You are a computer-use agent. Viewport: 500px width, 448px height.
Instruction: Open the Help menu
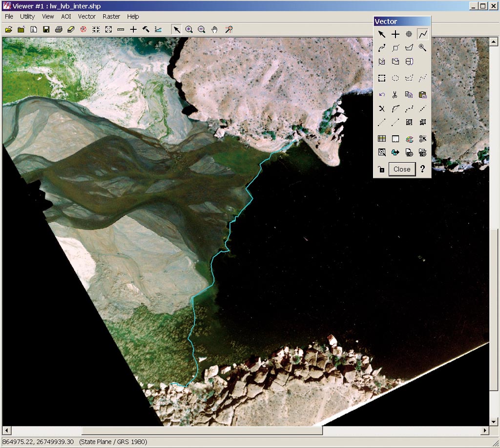click(133, 16)
